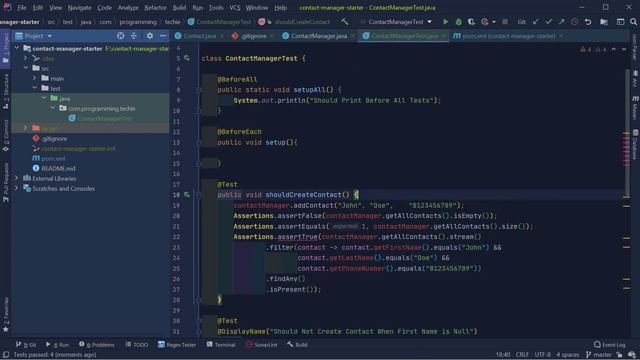Collapse the src folder
The width and height of the screenshot is (640, 360).
coord(26,68)
